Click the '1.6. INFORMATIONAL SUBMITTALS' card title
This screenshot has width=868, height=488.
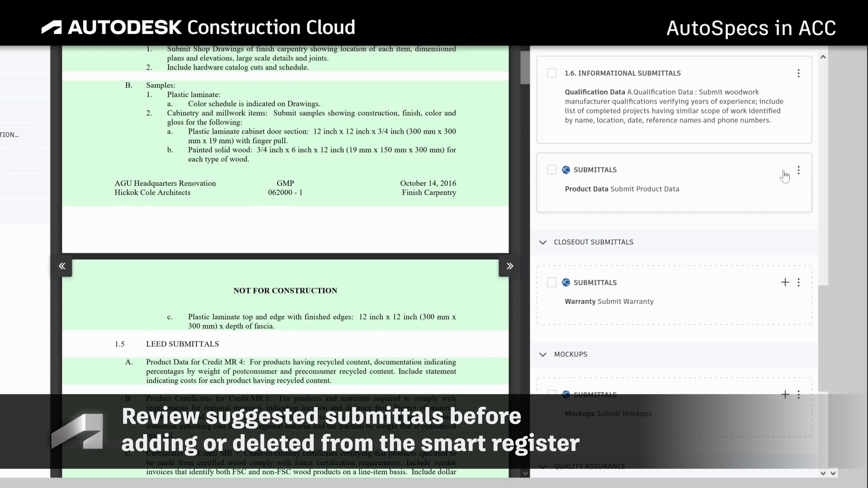[623, 73]
